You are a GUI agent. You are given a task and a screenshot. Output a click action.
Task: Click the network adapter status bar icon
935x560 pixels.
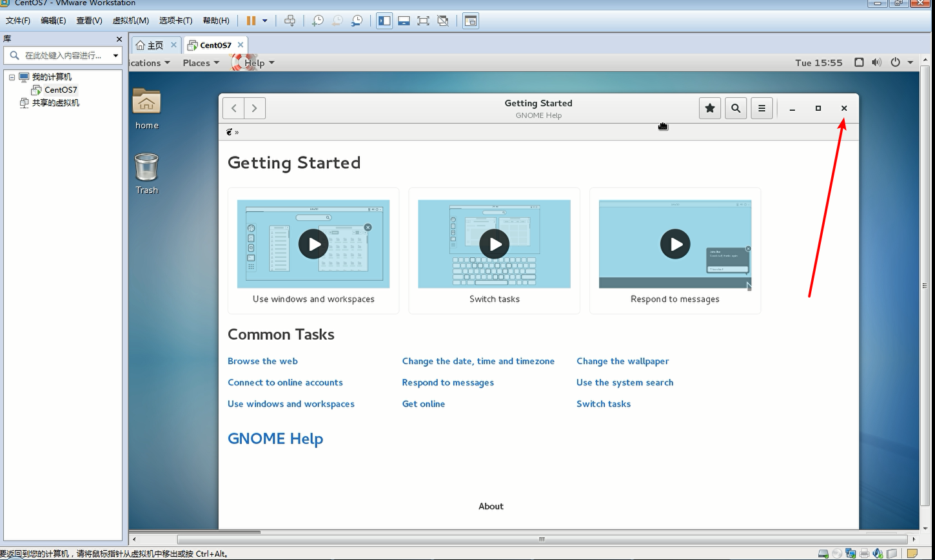[x=851, y=554]
